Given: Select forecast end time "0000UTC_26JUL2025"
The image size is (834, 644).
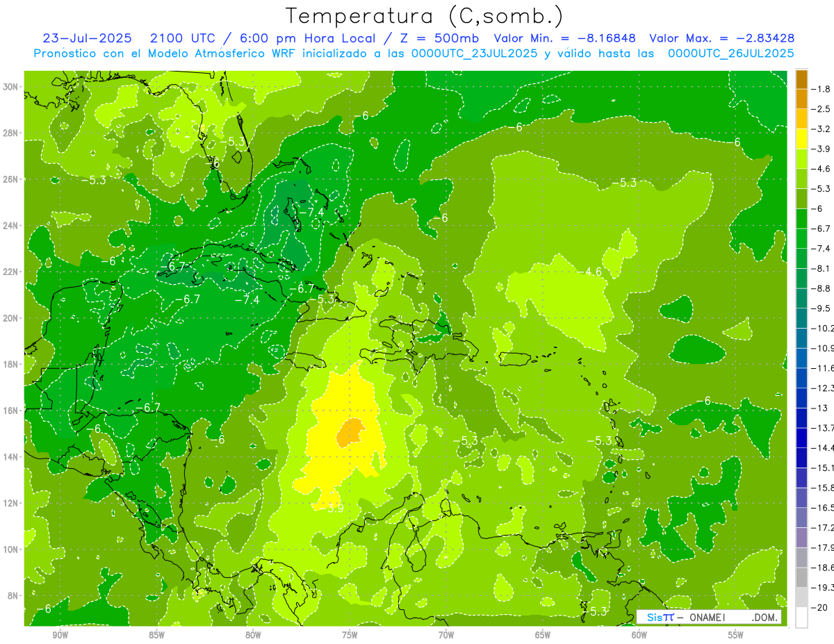Looking at the screenshot, I should click(x=731, y=53).
